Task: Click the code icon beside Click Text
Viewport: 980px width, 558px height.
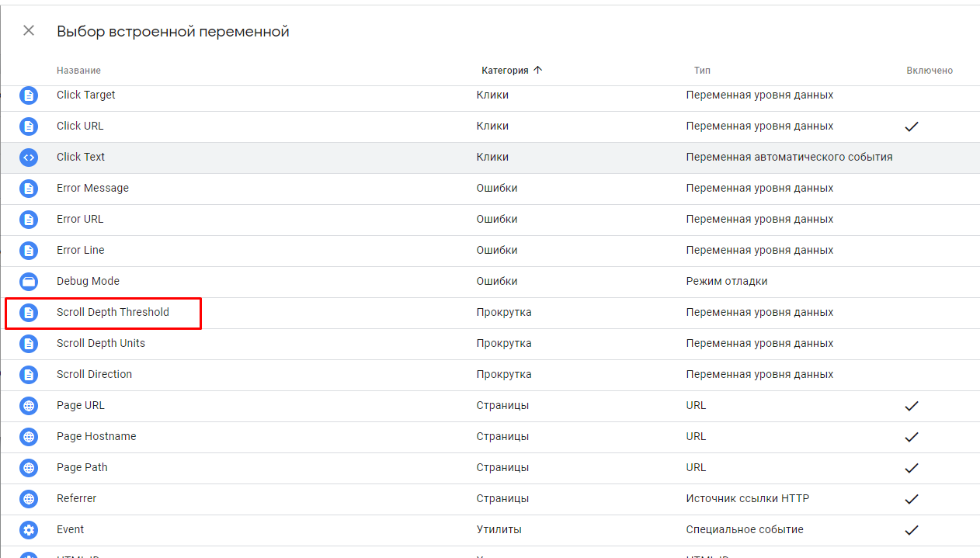Action: click(29, 158)
